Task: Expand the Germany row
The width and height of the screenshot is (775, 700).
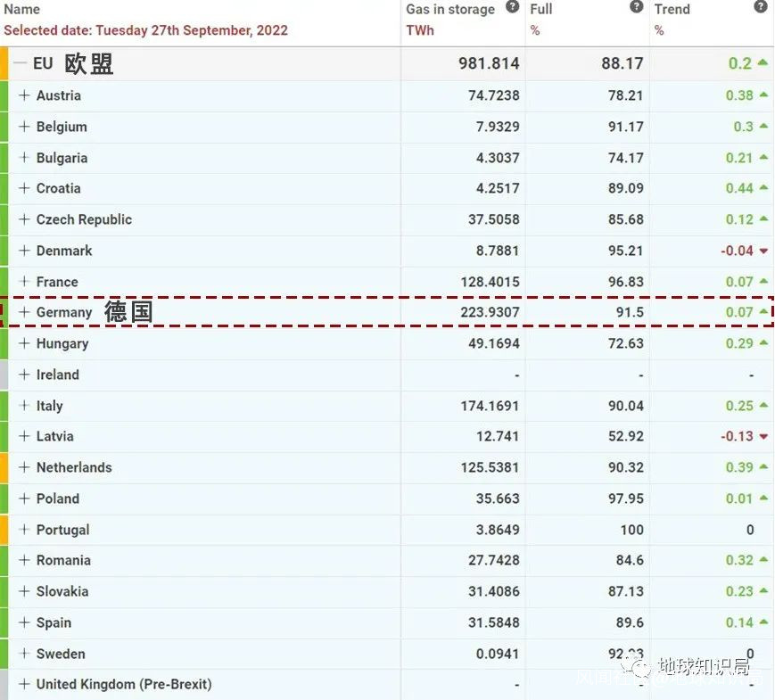Action: [x=24, y=312]
